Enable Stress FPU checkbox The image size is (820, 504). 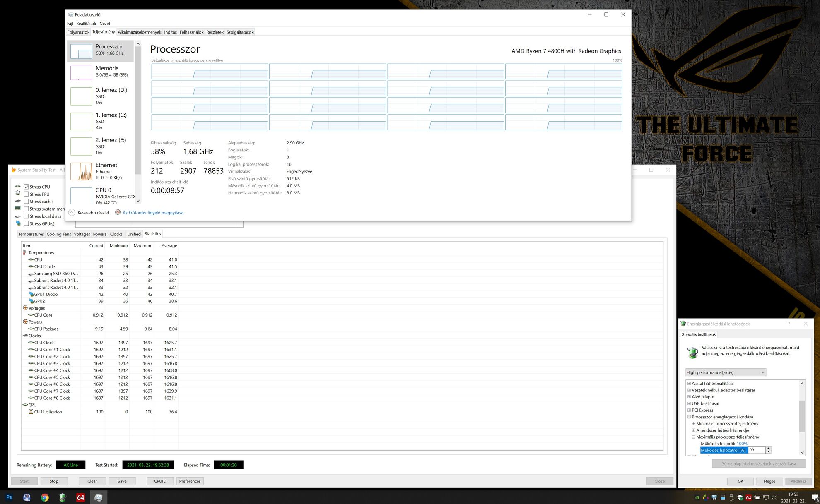[26, 194]
